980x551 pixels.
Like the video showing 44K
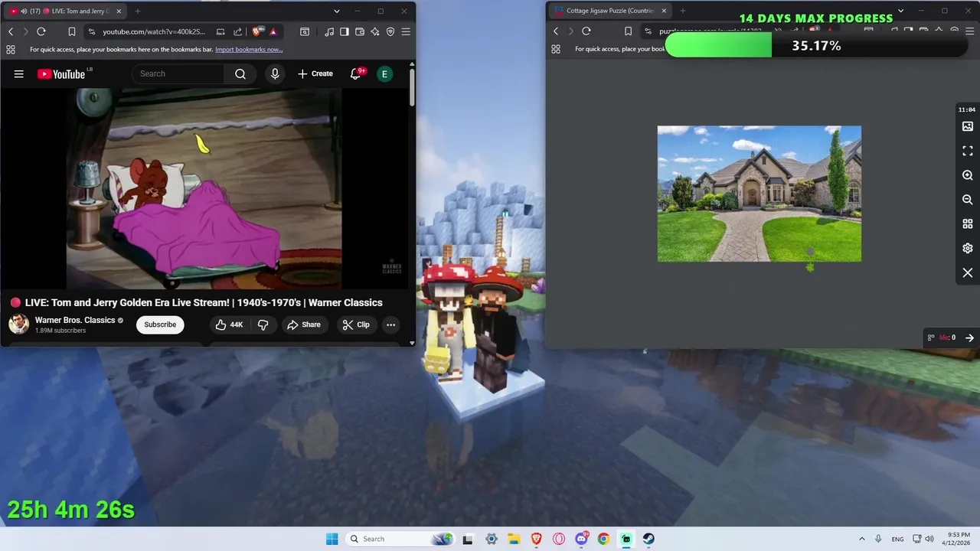(x=229, y=324)
